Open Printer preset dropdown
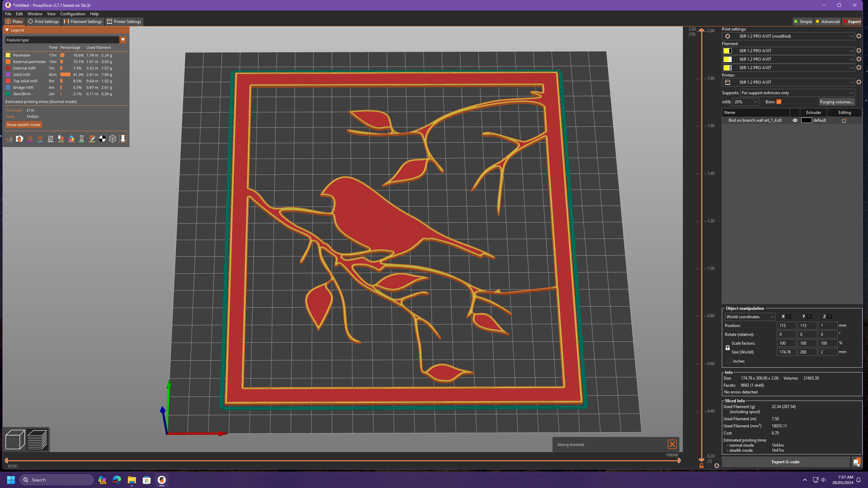The width and height of the screenshot is (868, 488). [788, 82]
